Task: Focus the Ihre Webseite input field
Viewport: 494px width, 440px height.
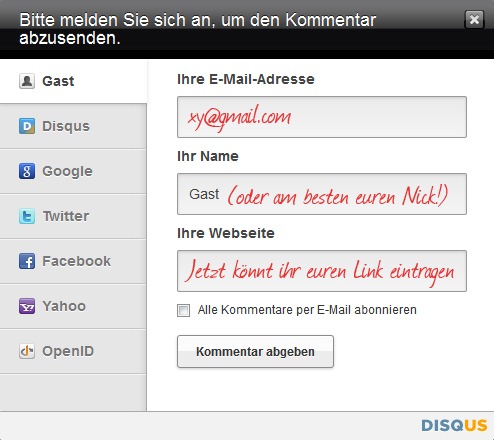Action: click(322, 271)
